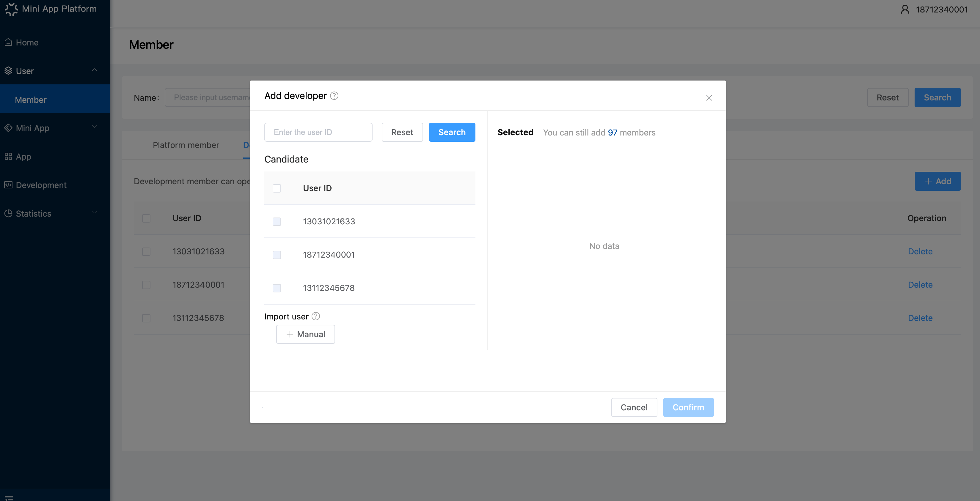Click the Manual import button
980x501 pixels.
[x=305, y=334]
